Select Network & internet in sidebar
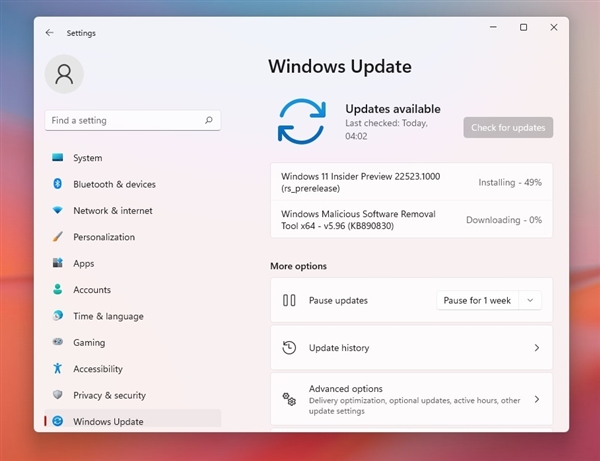Viewport: 600px width, 461px height. (x=112, y=211)
